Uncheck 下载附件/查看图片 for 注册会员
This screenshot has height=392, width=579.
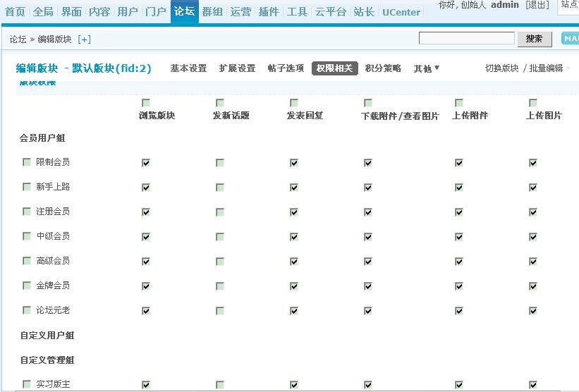click(368, 212)
